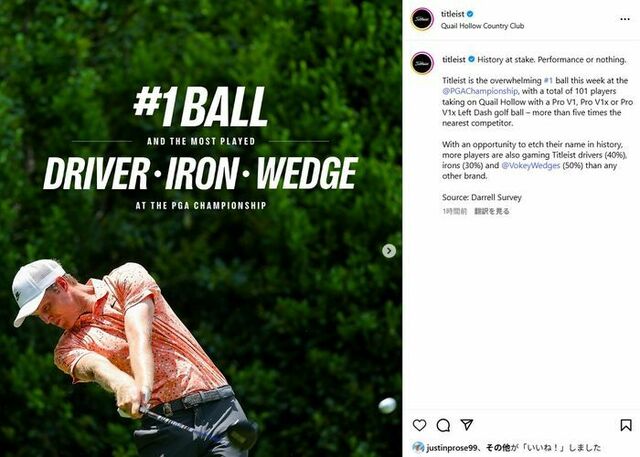Click justinprose99 small avatar by likes
Viewport: 640px width, 457px height.
tap(418, 448)
